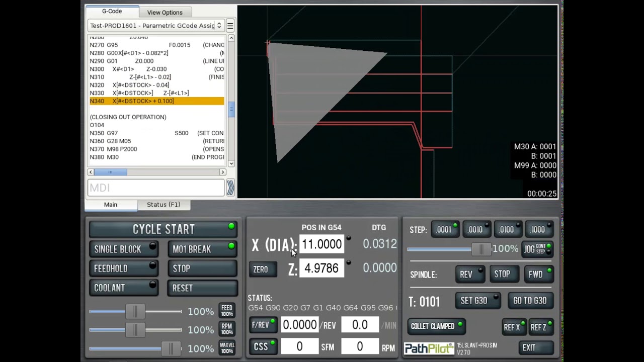Viewport: 644px width, 362px height.
Task: Reset feed override with FEED 100% button
Action: [227, 311]
